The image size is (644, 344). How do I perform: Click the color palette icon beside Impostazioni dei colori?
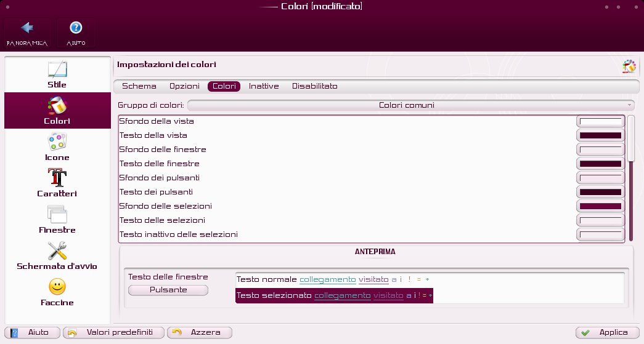point(629,66)
